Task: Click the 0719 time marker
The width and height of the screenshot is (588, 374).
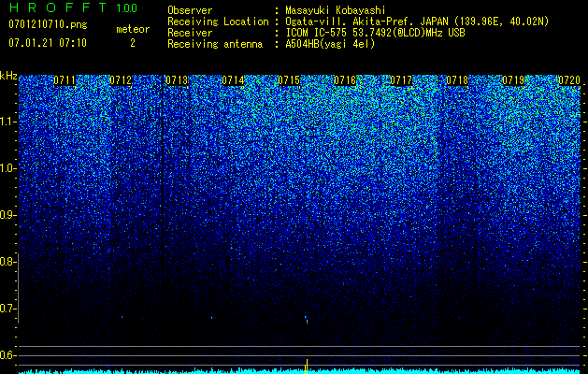Action: coord(513,80)
